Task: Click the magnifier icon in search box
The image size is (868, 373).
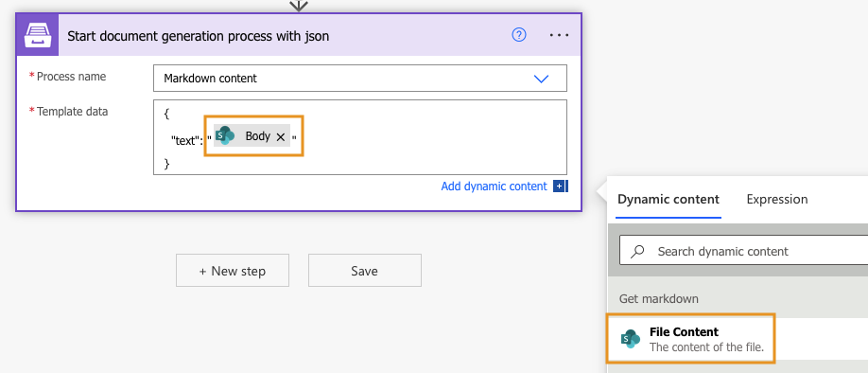Action: [x=637, y=251]
